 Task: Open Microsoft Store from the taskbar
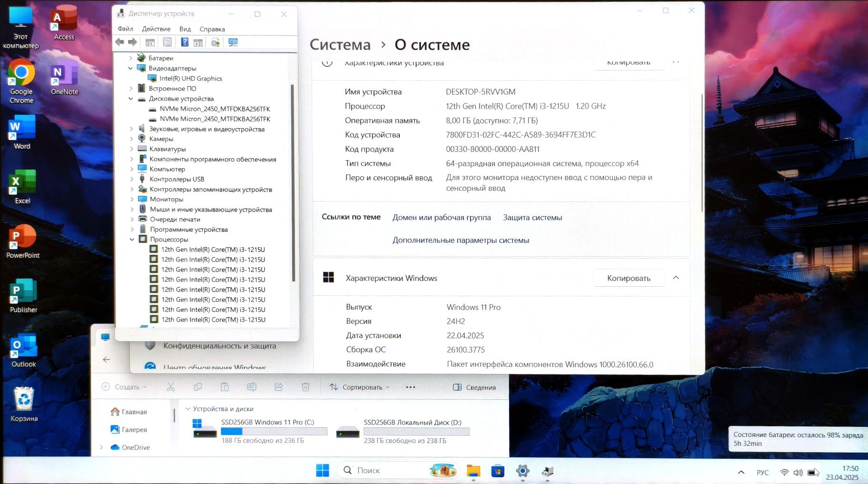click(x=498, y=471)
